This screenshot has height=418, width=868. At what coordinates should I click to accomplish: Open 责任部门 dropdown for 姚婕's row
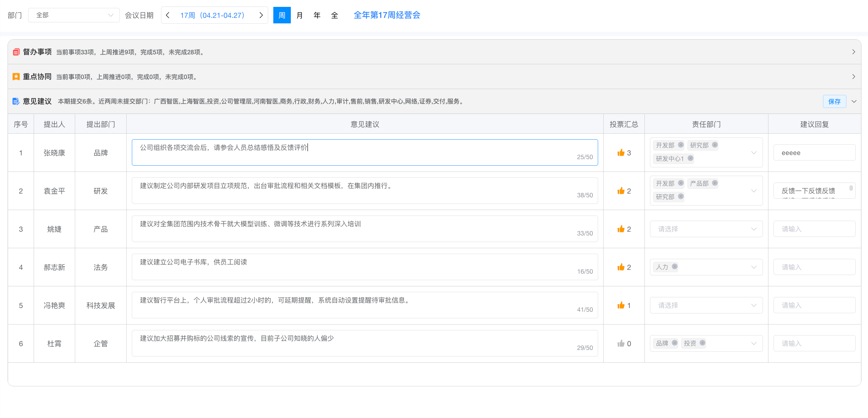click(706, 229)
